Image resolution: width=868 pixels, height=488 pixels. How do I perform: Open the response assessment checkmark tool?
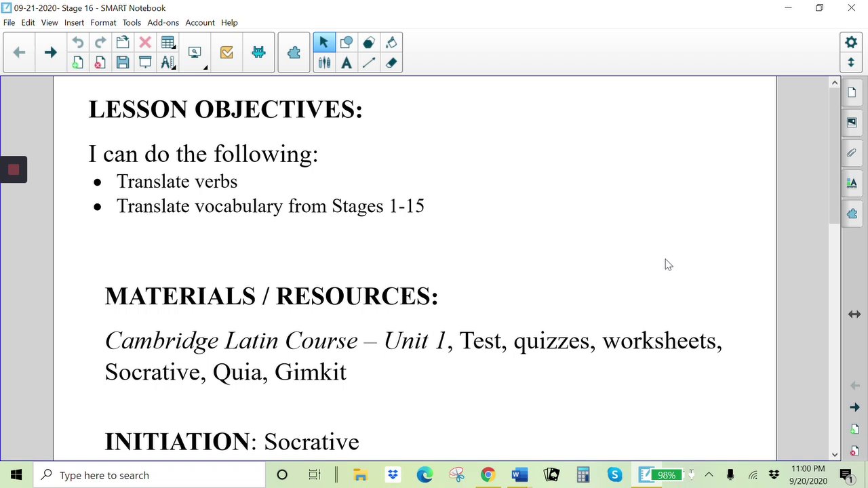226,52
